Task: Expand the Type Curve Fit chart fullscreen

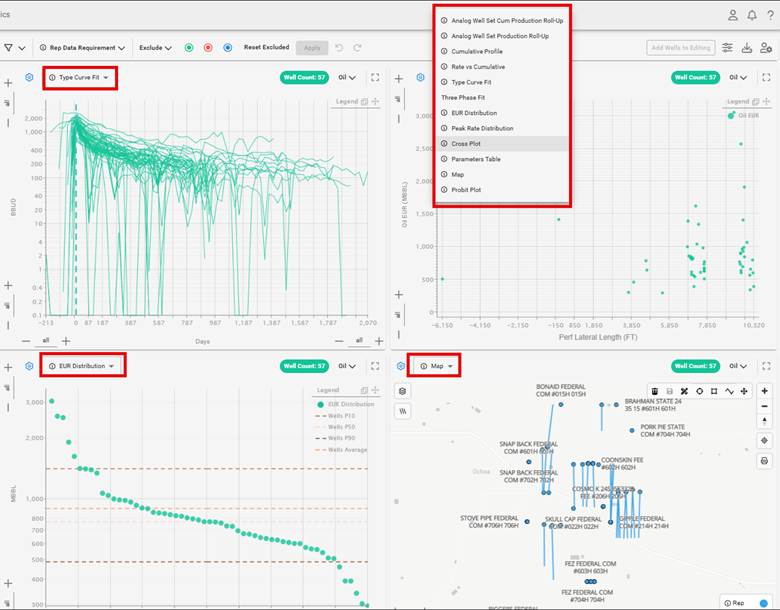Action: (375, 77)
